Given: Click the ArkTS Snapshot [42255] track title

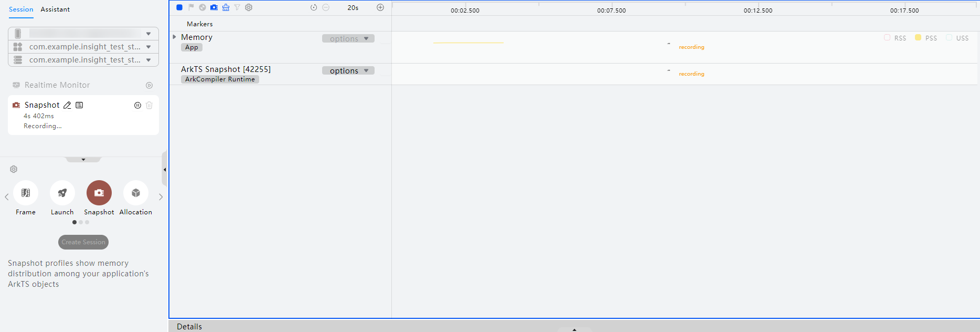Looking at the screenshot, I should [x=226, y=69].
